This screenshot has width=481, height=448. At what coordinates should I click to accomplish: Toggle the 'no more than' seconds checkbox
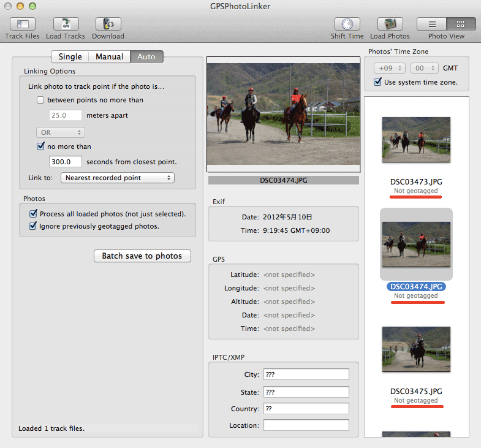(x=40, y=146)
